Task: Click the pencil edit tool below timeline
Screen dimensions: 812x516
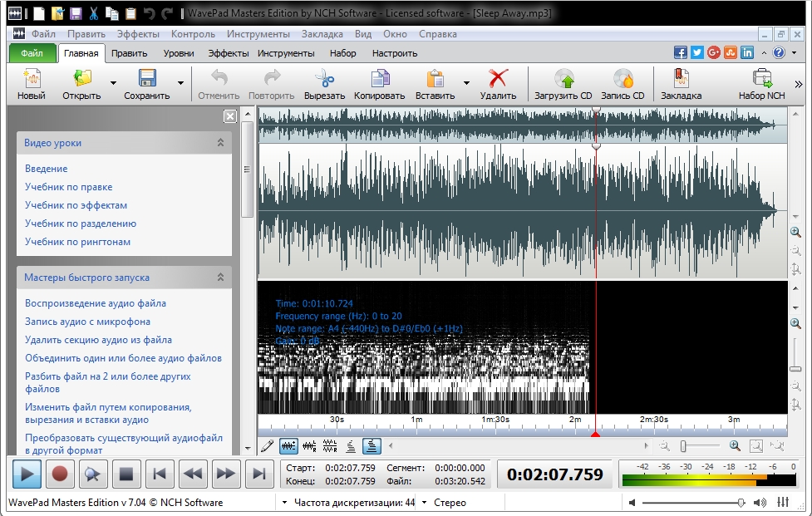Action: [x=268, y=445]
